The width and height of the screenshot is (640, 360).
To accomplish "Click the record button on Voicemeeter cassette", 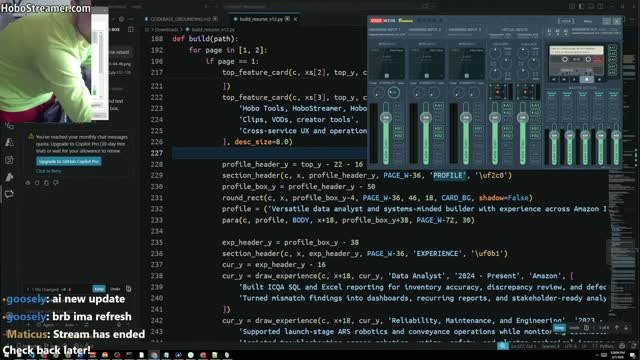I will tap(599, 79).
